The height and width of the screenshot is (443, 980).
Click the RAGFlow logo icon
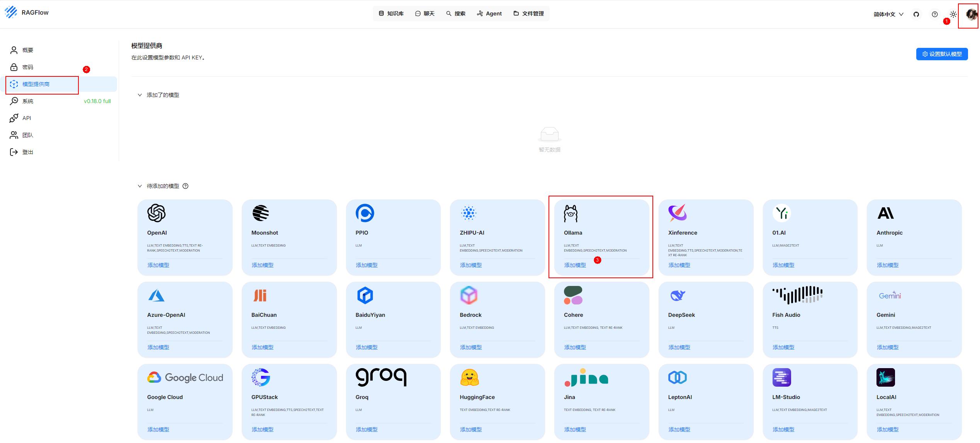click(11, 12)
